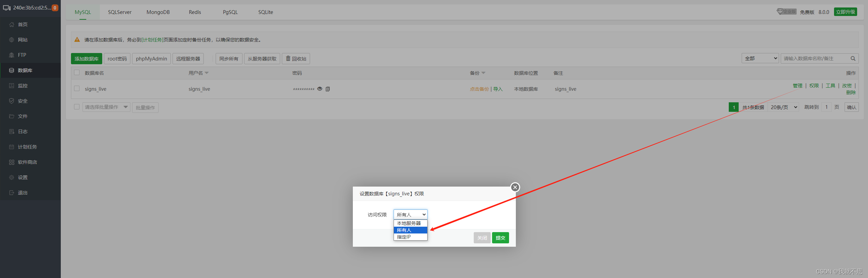Click the 从服务器获取 button

coord(262,58)
